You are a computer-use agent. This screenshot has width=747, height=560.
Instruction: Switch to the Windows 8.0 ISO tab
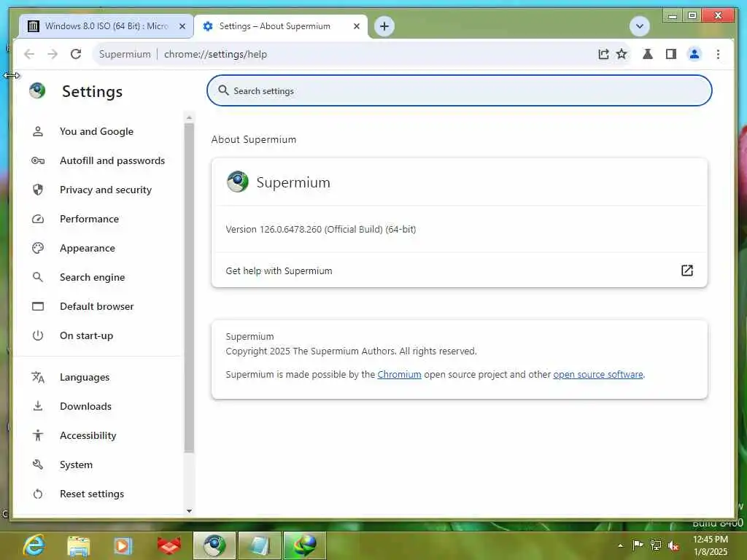pyautogui.click(x=106, y=26)
